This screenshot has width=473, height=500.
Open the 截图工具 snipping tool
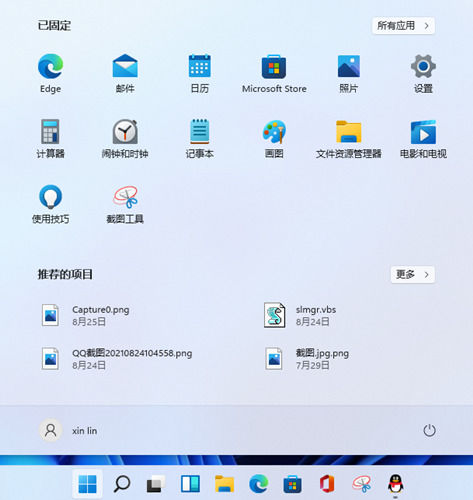click(x=125, y=204)
